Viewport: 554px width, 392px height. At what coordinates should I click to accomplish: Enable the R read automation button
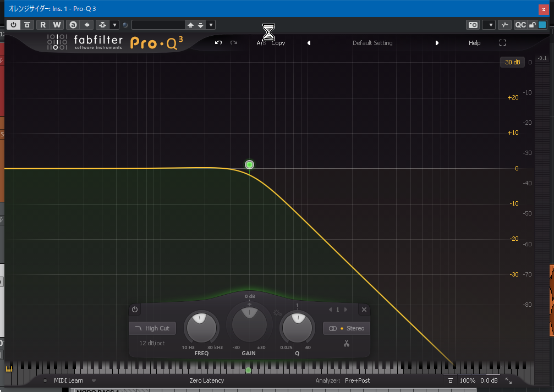pyautogui.click(x=42, y=25)
